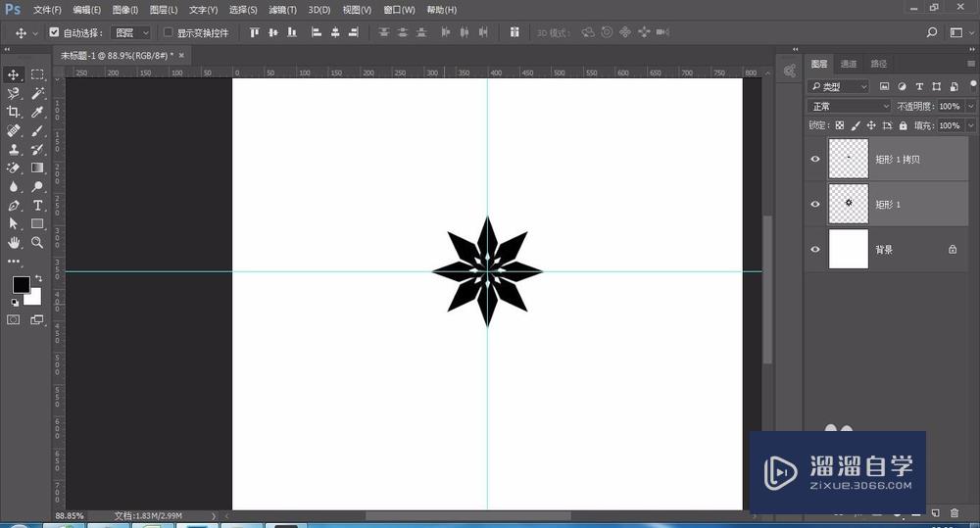980x528 pixels.
Task: Filter layers by smart object icon
Action: coord(954,86)
